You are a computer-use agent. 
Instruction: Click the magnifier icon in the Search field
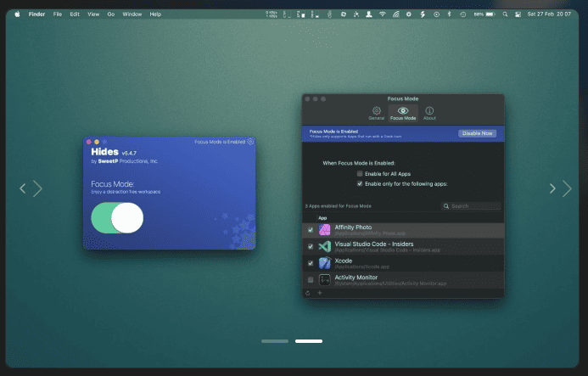coord(446,206)
